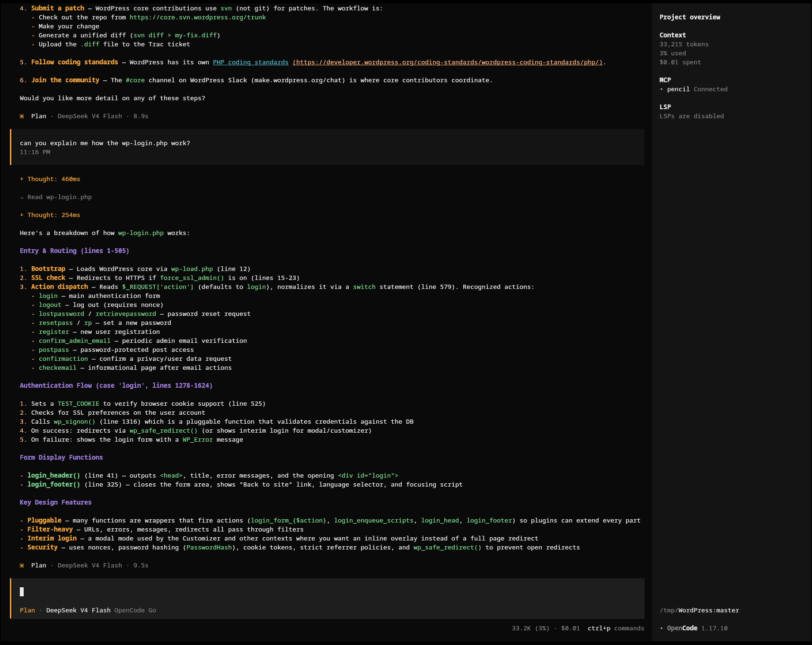This screenshot has width=812, height=645.
Task: Select 'Plan' mode label in the input box
Action: click(x=27, y=610)
